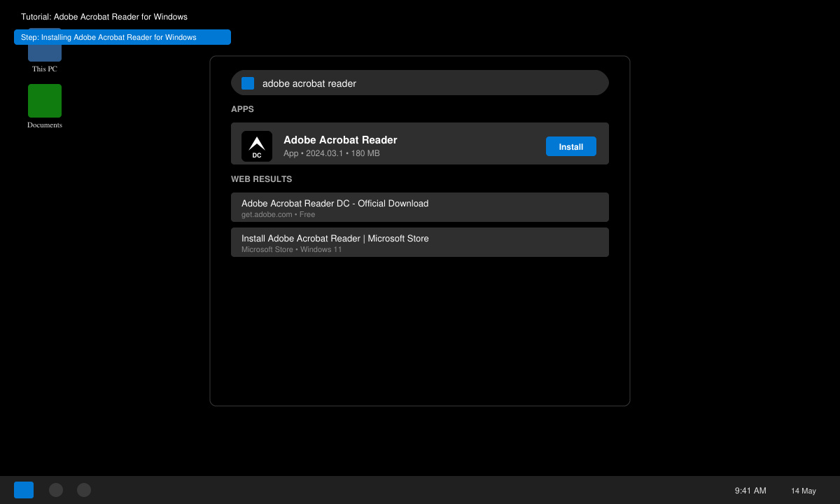Click the 9:41 AM taskbar clock
Viewport: 840px width, 504px height.
(x=750, y=491)
